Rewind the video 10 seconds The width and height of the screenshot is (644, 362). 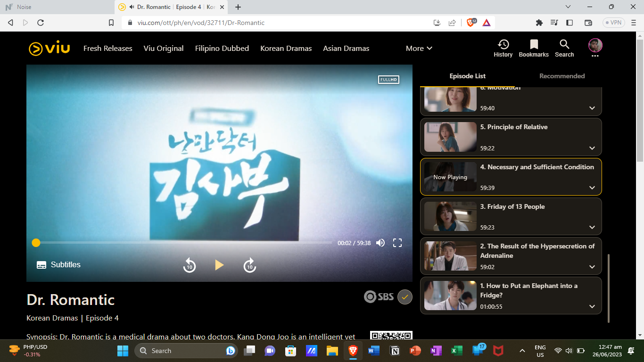(190, 265)
